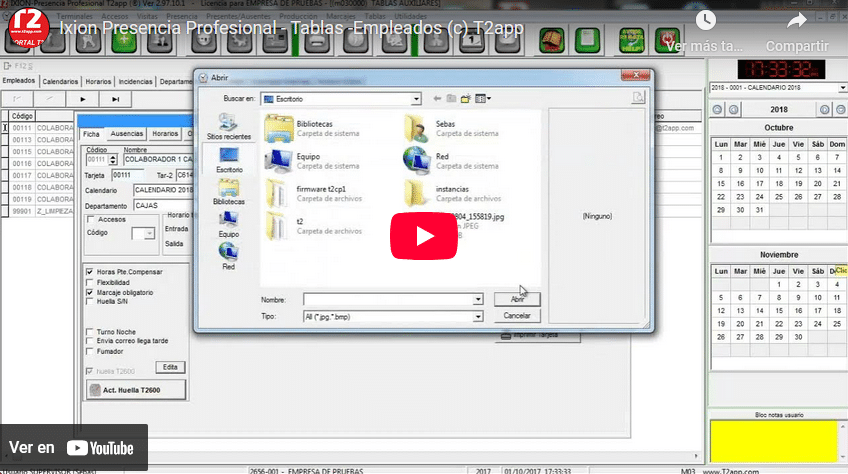Click the T2 channel logo

[x=29, y=26]
